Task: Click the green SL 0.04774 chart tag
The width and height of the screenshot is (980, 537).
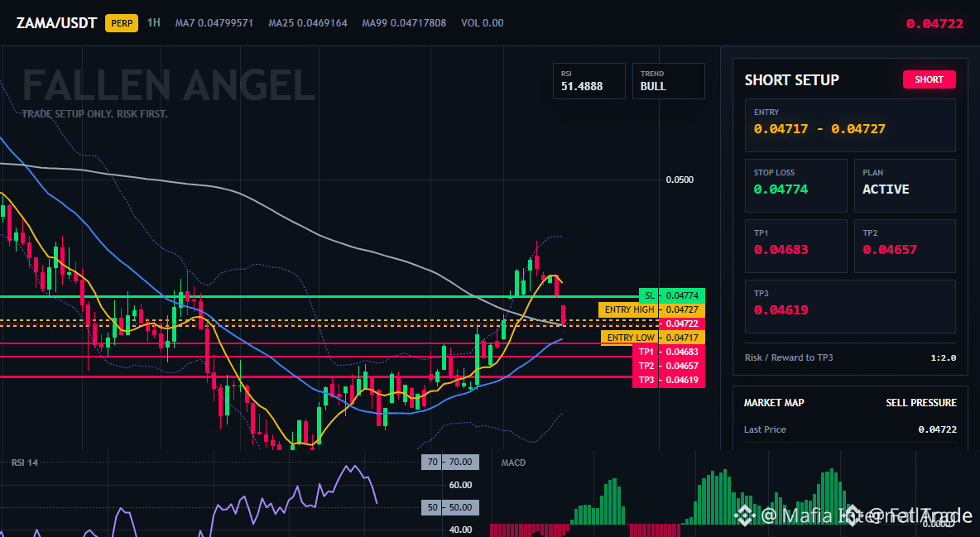Action: click(x=672, y=295)
